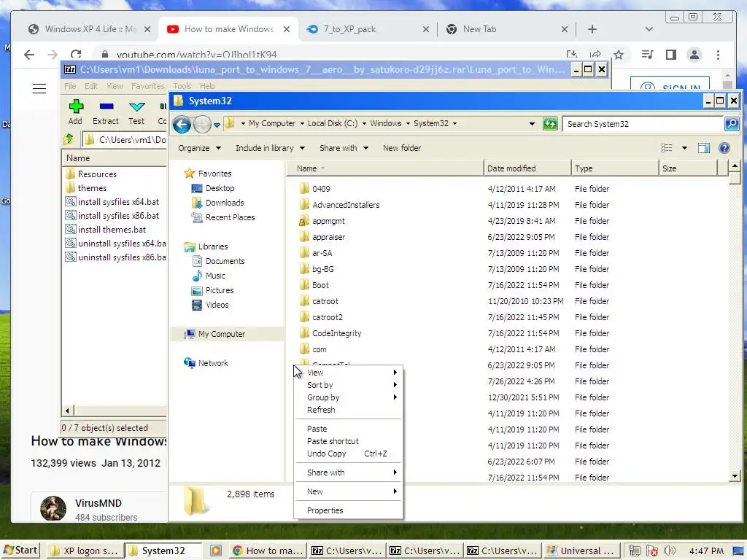This screenshot has width=747, height=560.
Task: Select Refresh from the context menu
Action: [348, 410]
